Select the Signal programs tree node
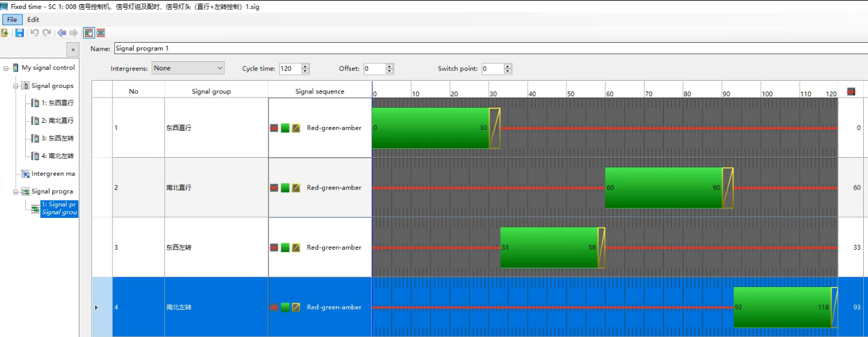The image size is (868, 337). point(52,191)
